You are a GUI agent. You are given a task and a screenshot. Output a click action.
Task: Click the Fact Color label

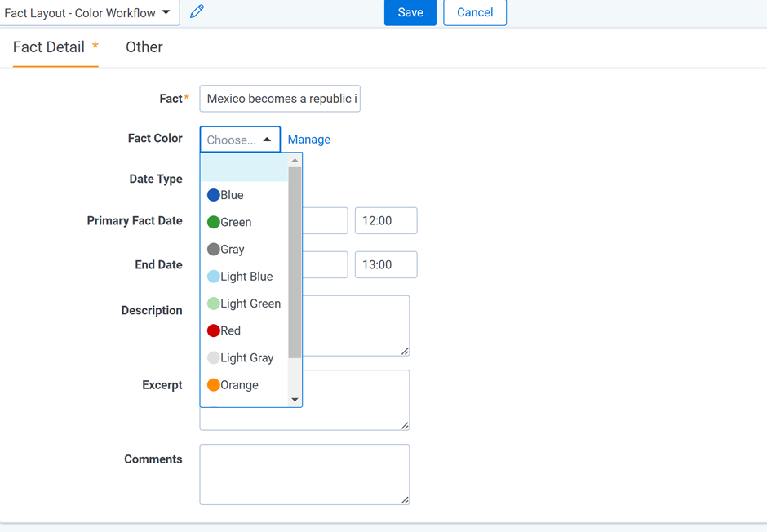point(155,139)
